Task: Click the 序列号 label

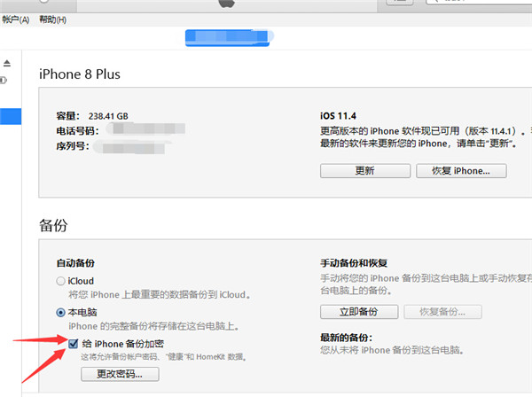Action: (x=73, y=146)
